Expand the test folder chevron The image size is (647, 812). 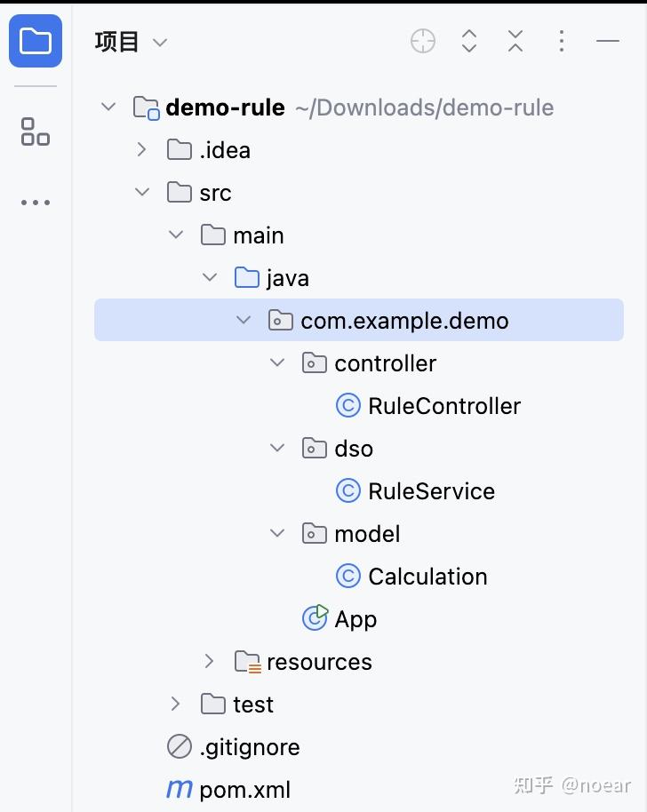pyautogui.click(x=176, y=705)
